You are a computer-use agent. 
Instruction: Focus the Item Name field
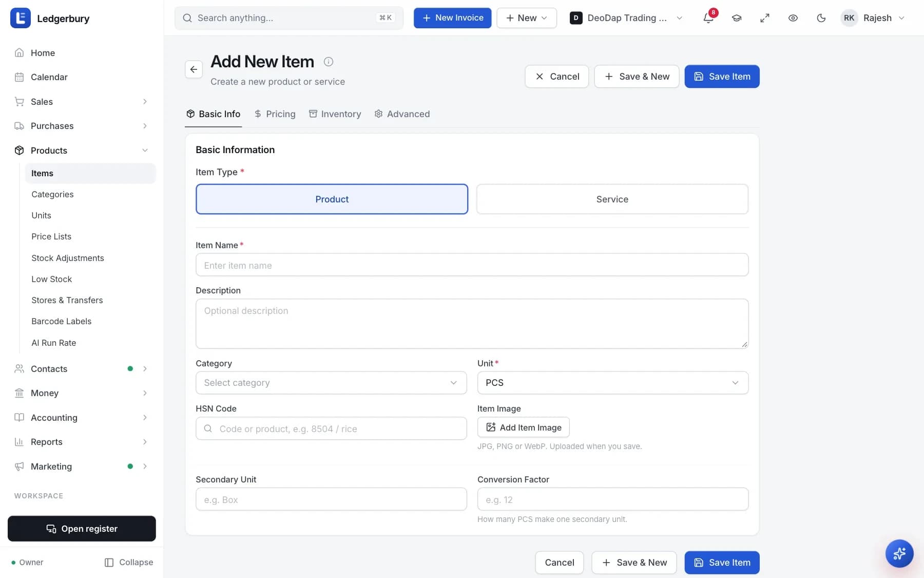[472, 265]
